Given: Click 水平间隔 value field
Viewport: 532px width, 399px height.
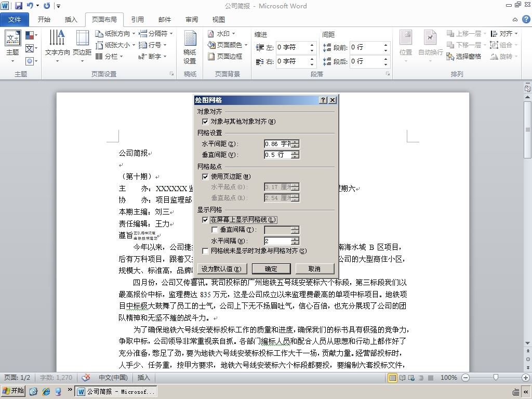Looking at the screenshot, I should click(x=278, y=241).
